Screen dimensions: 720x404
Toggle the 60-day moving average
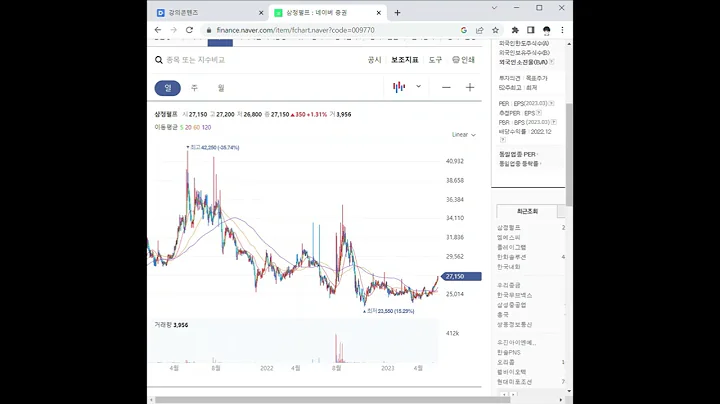point(197,127)
